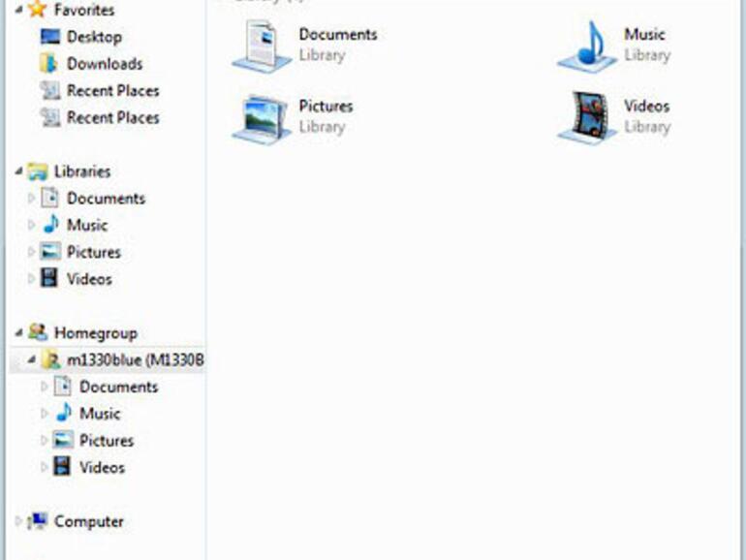746x560 pixels.
Task: Select Homegroup label in navigation pane
Action: pyautogui.click(x=96, y=332)
